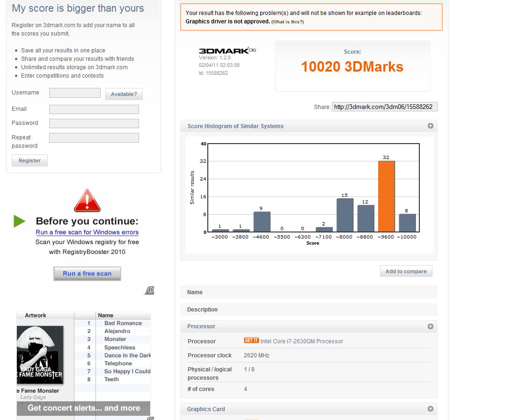Select the Bad Romance track row
The image size is (512, 420).
coord(113,323)
